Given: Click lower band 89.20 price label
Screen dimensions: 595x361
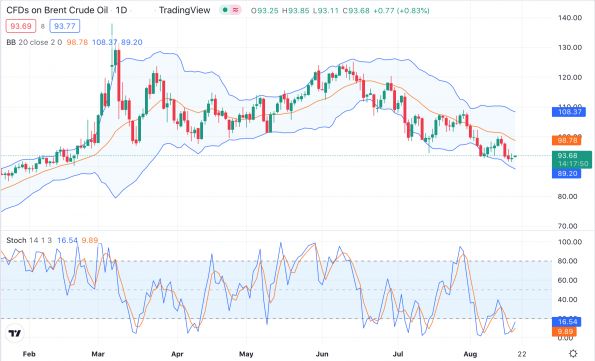Looking at the screenshot, I should [x=567, y=173].
